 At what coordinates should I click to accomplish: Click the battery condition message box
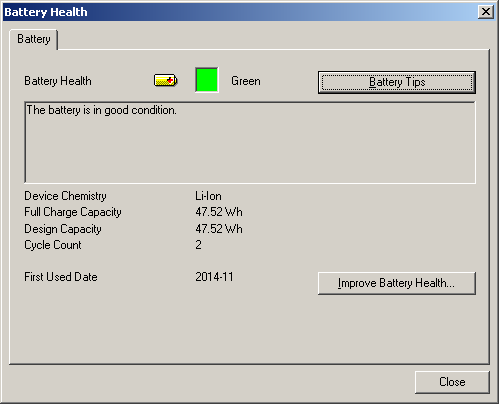tap(250, 142)
